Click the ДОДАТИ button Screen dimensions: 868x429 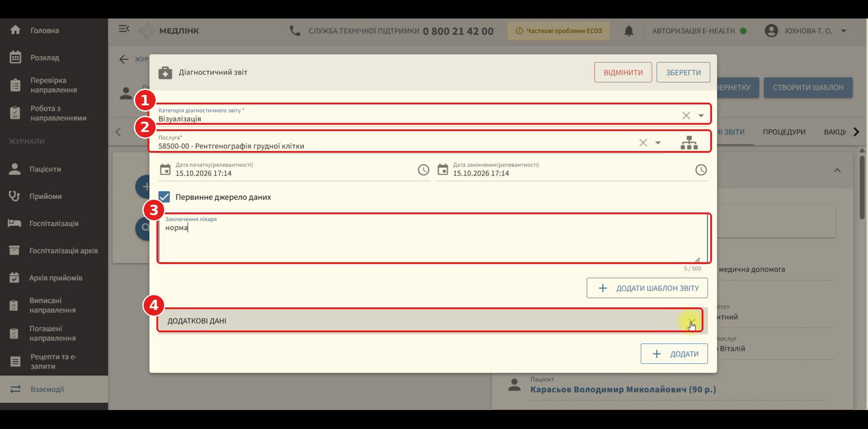674,354
